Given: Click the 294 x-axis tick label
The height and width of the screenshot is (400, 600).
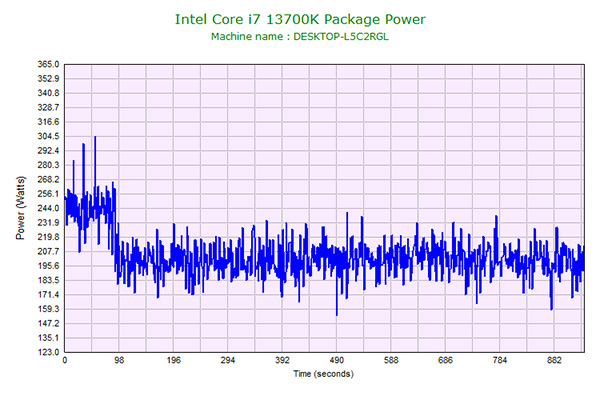Looking at the screenshot, I should point(228,360).
